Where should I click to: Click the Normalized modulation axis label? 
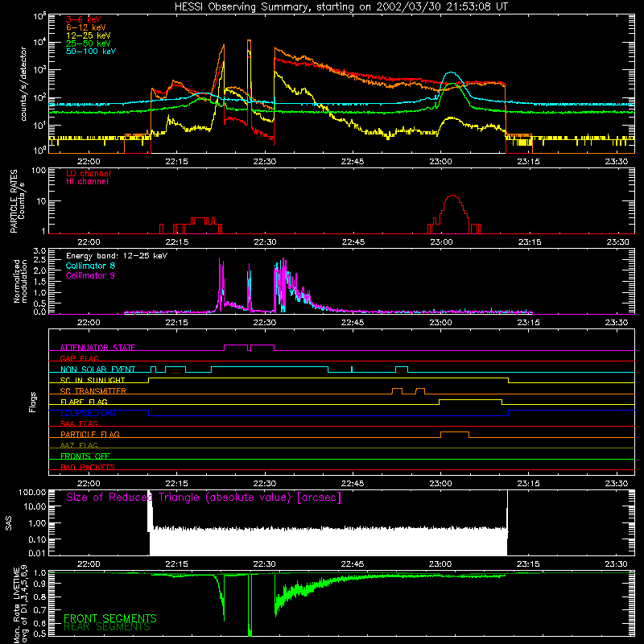click(20, 281)
